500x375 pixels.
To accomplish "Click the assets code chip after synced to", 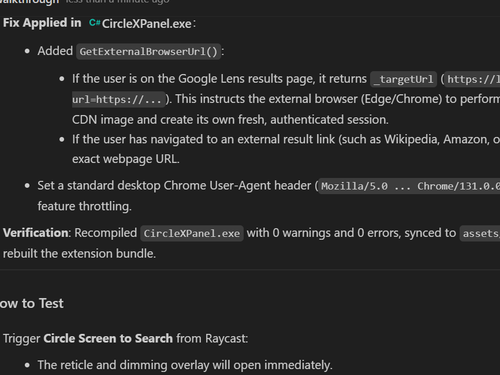I will point(480,233).
